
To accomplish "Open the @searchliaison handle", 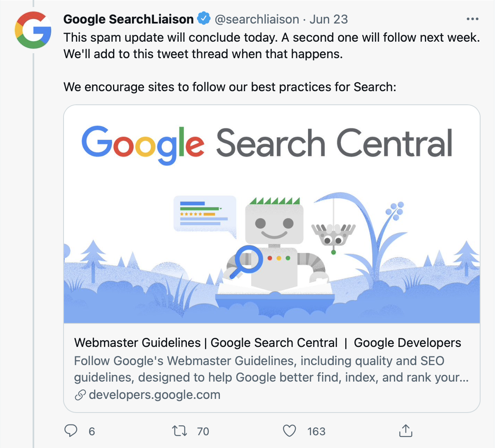I will pyautogui.click(x=257, y=19).
